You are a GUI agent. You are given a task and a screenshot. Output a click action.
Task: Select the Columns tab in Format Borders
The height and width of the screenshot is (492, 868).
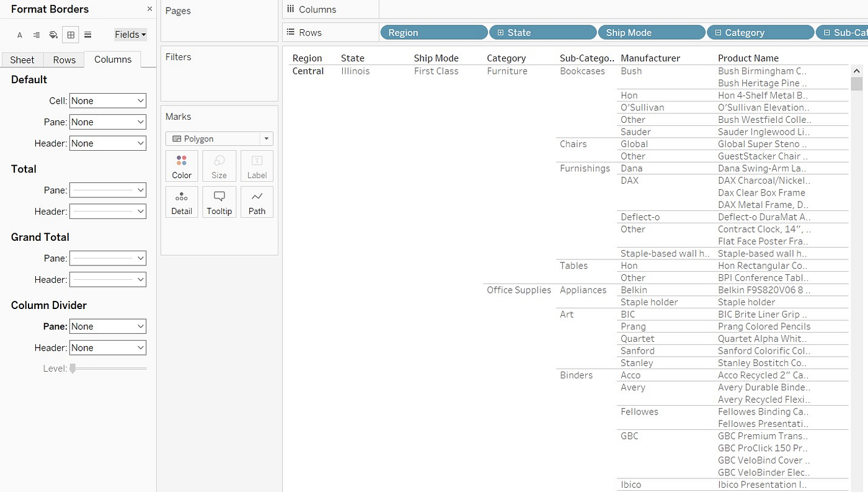pyautogui.click(x=113, y=60)
